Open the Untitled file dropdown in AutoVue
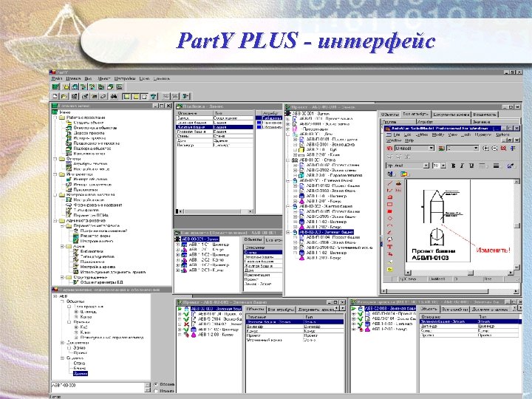The image size is (532, 399). (432, 149)
